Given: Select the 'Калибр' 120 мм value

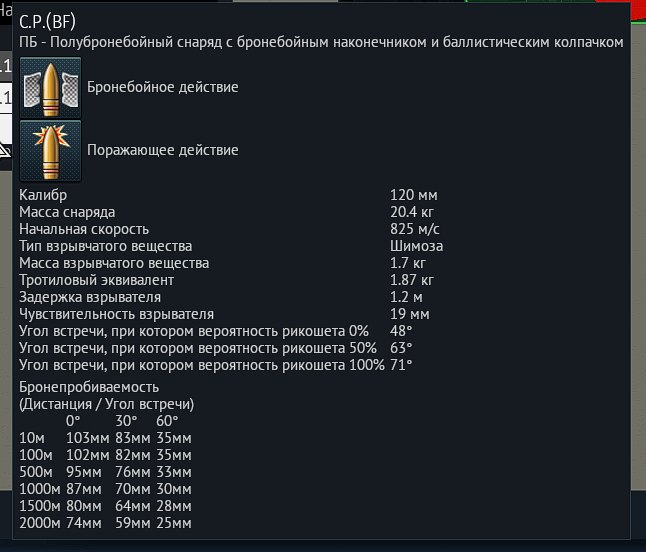Looking at the screenshot, I should (x=413, y=195).
